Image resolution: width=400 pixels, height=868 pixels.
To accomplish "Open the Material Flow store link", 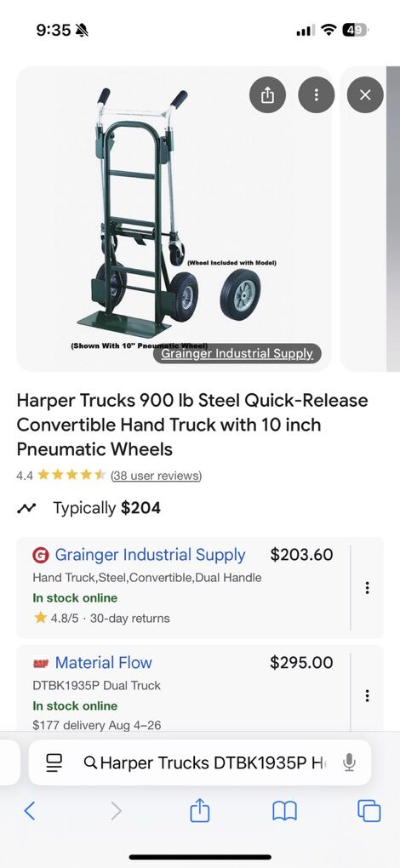I will click(104, 663).
